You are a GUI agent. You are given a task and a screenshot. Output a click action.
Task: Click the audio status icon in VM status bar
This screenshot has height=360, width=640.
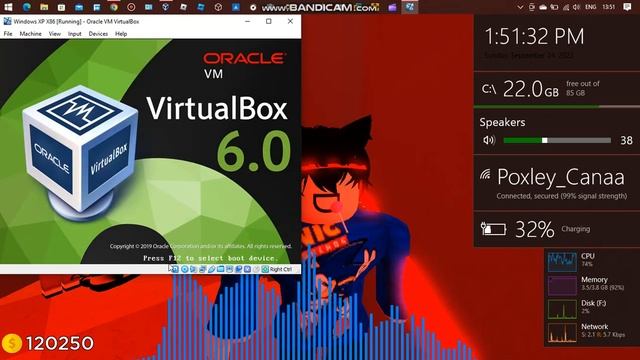point(193,269)
